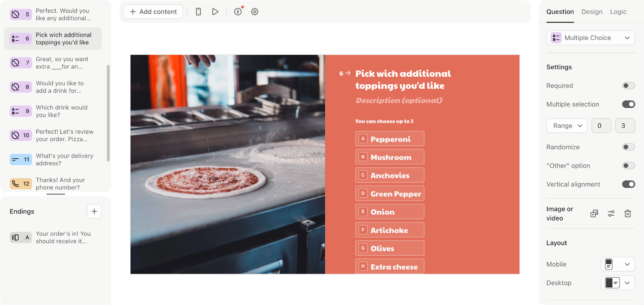Replace the image or video icon
The image size is (644, 305).
594,214
